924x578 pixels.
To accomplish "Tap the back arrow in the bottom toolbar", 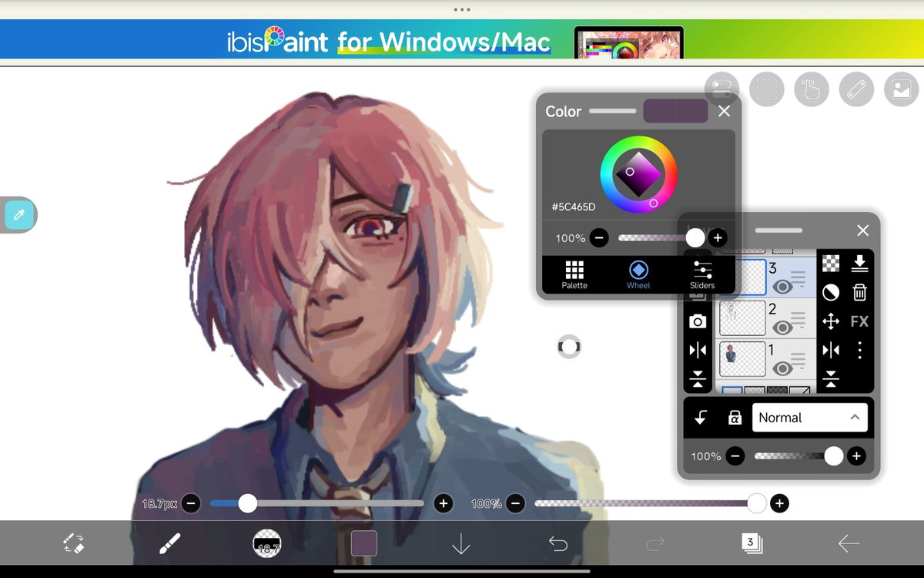I will pyautogui.click(x=849, y=544).
